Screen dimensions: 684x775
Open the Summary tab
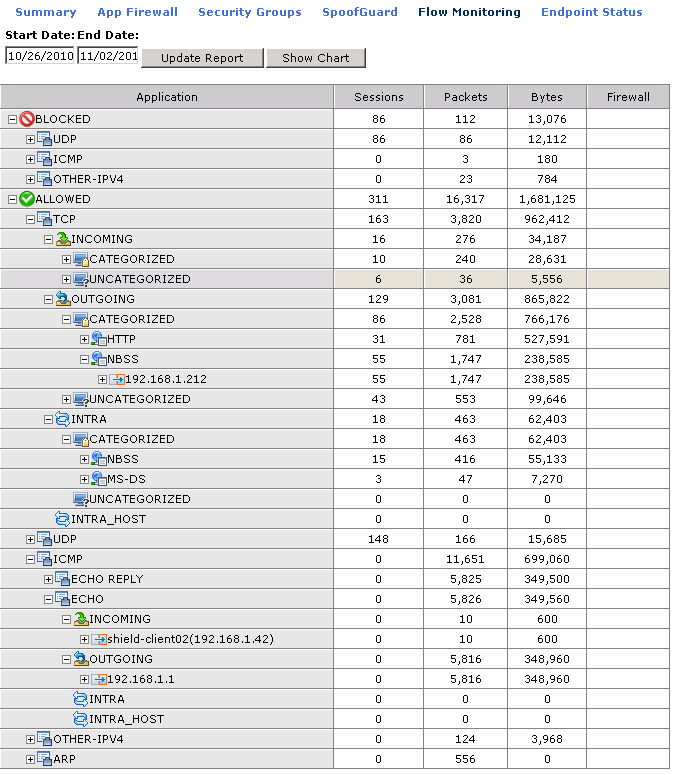[45, 12]
